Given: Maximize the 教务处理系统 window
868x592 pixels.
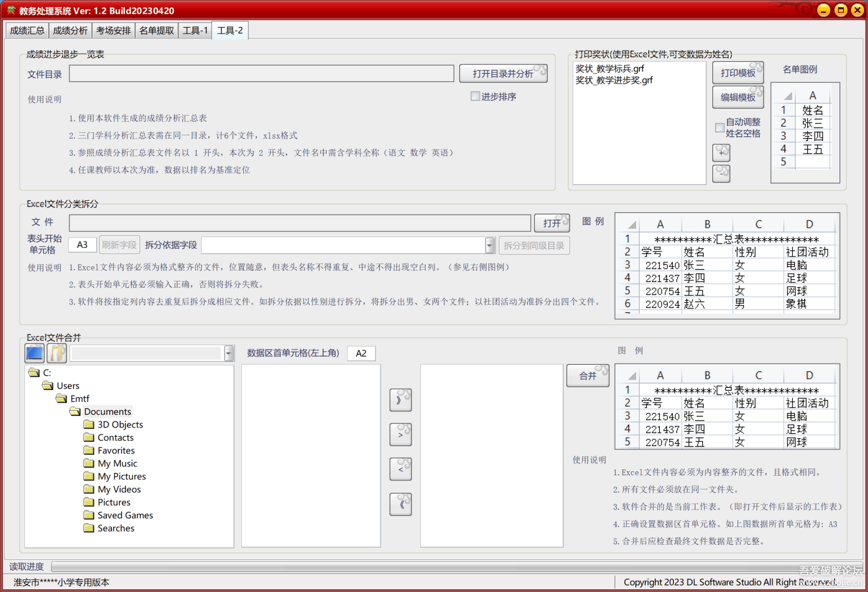Looking at the screenshot, I should pos(840,10).
